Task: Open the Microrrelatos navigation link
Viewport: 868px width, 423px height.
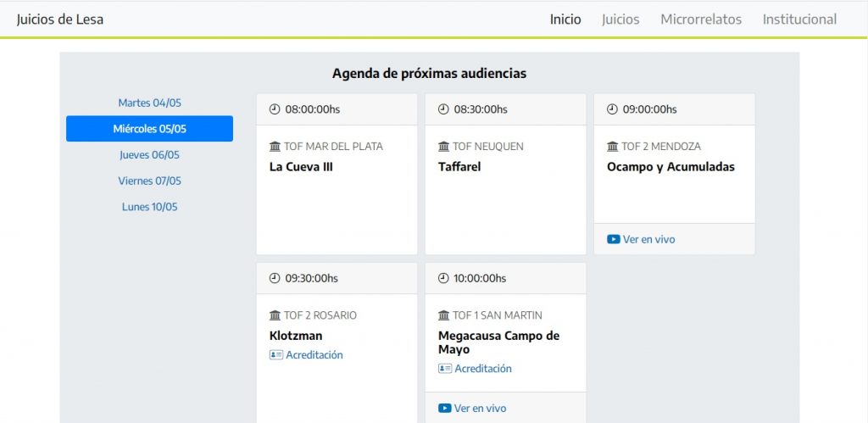Action: pos(701,19)
